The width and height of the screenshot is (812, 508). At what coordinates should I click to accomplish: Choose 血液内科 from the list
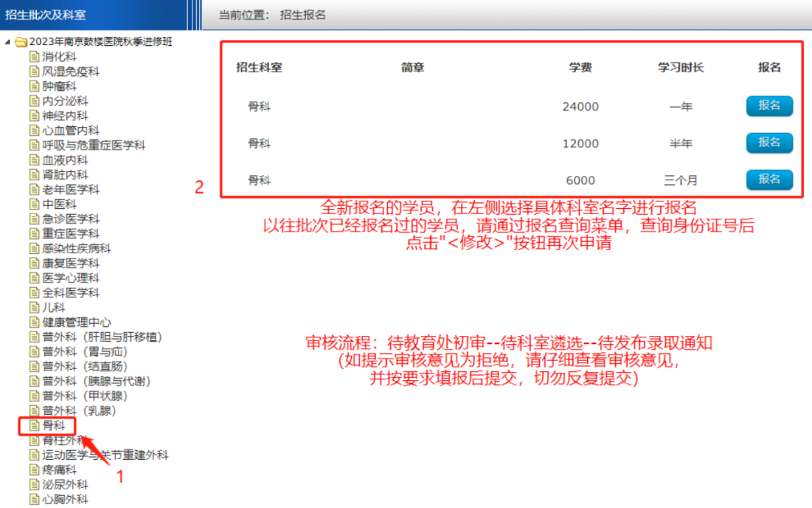point(65,160)
